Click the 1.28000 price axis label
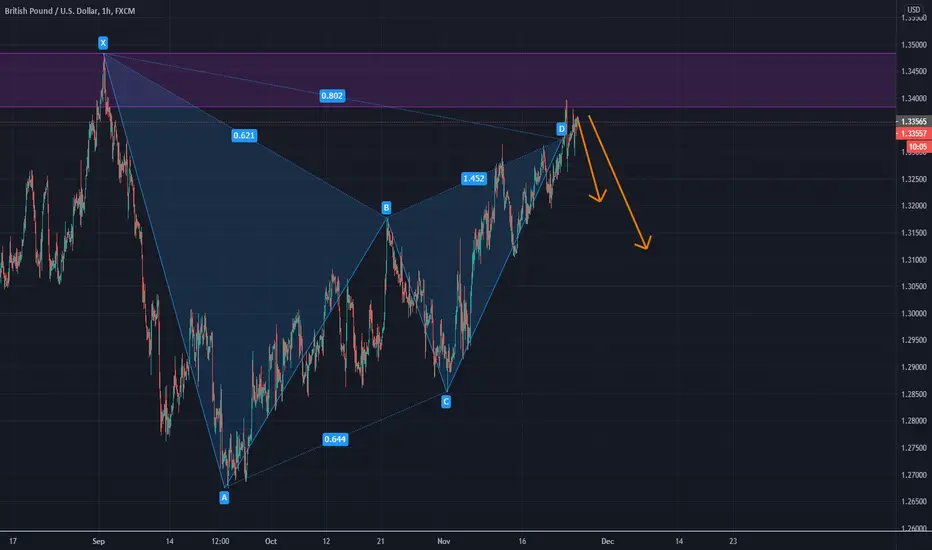 click(x=914, y=421)
